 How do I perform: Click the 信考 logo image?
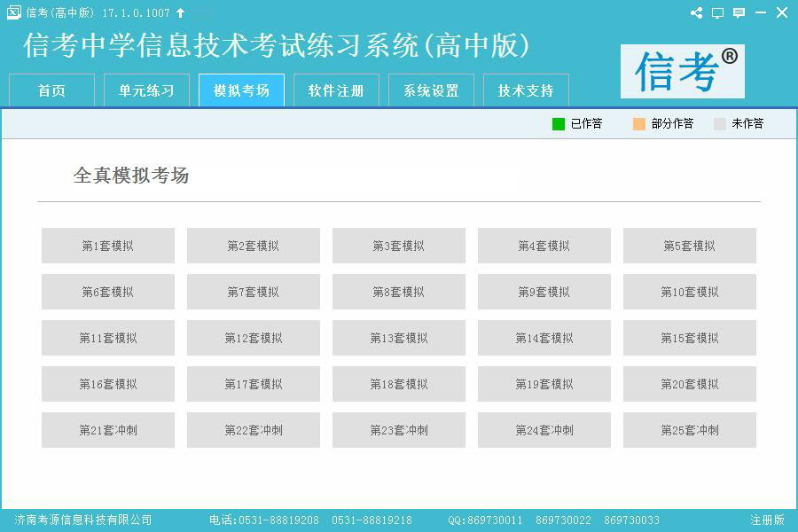click(682, 71)
